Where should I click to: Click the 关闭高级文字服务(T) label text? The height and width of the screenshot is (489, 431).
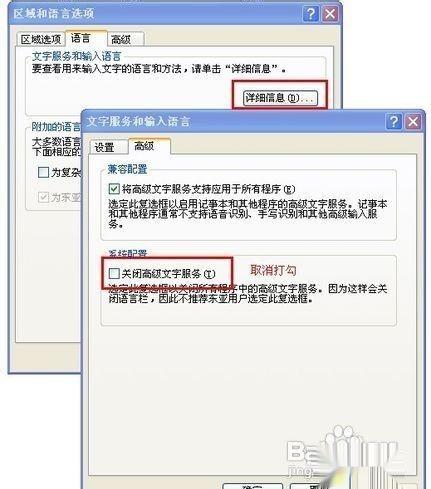pos(168,274)
